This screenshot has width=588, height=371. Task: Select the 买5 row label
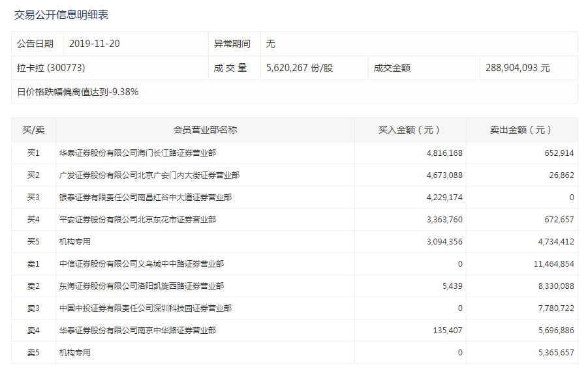(x=33, y=241)
